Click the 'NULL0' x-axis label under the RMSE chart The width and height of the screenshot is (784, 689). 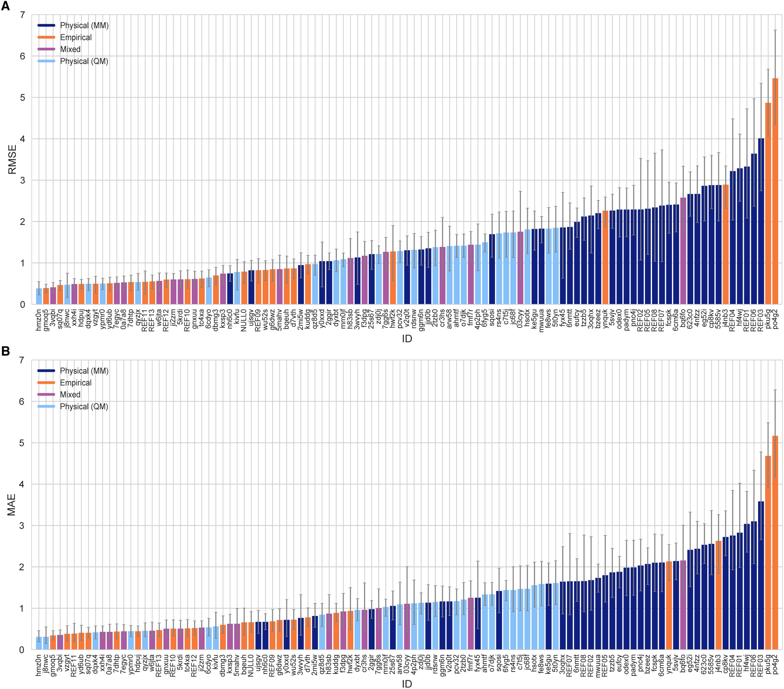coord(244,320)
